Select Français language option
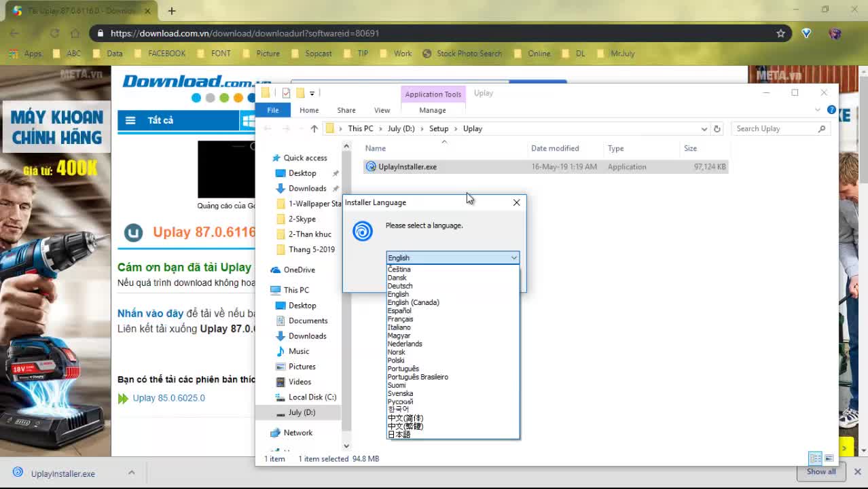 tap(401, 319)
